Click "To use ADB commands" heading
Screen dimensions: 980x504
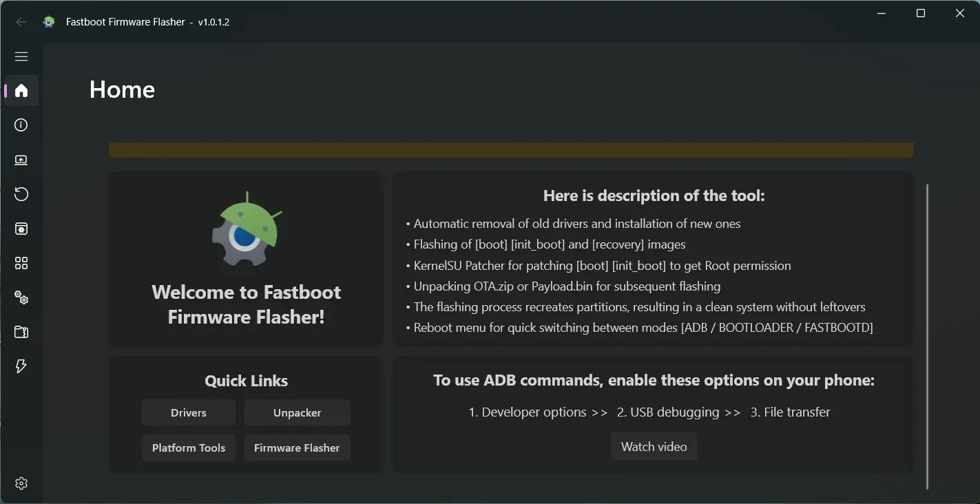[x=654, y=380]
